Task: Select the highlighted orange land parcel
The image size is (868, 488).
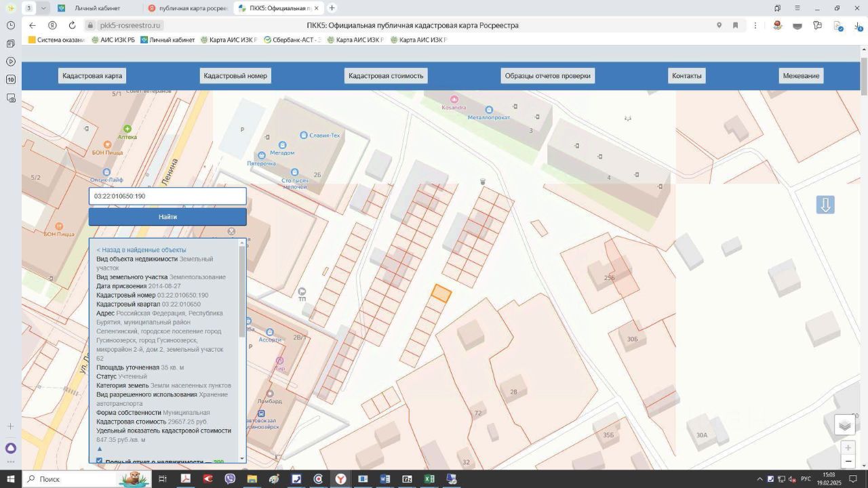Action: [441, 293]
